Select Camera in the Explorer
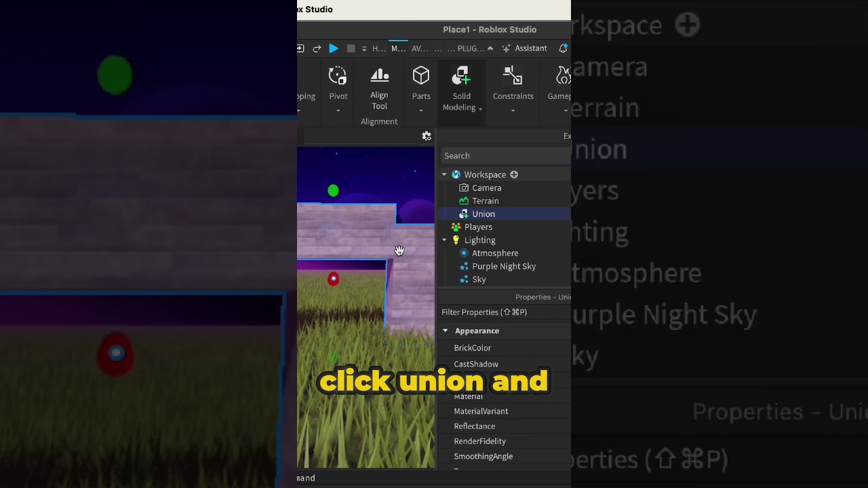 [487, 188]
